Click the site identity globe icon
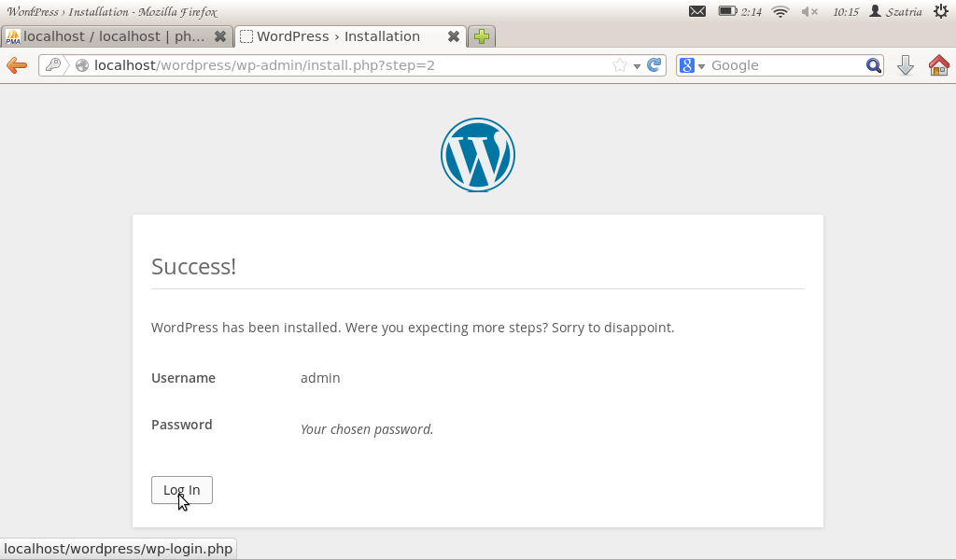Viewport: 956px width, 560px height. [82, 65]
